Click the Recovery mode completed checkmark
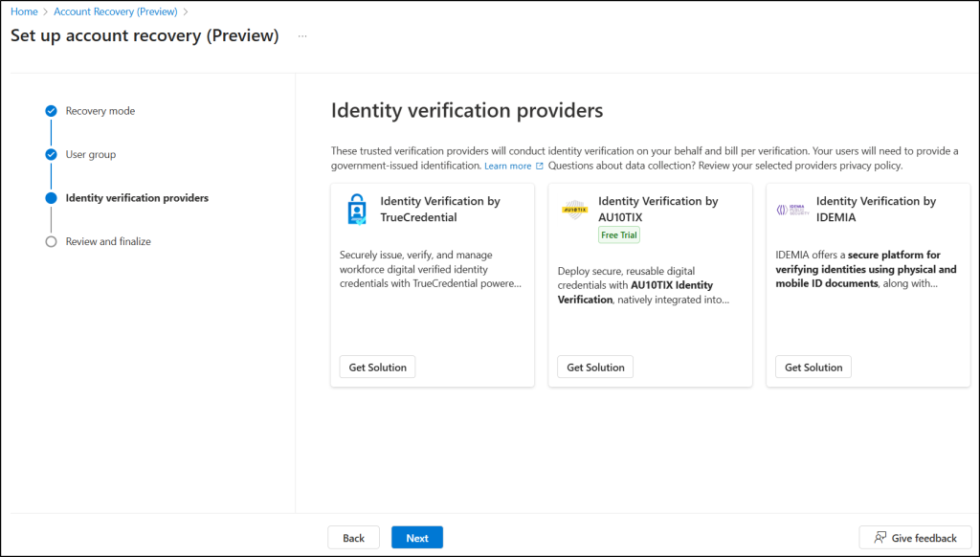Screen dimensions: 980x557 pos(51,111)
